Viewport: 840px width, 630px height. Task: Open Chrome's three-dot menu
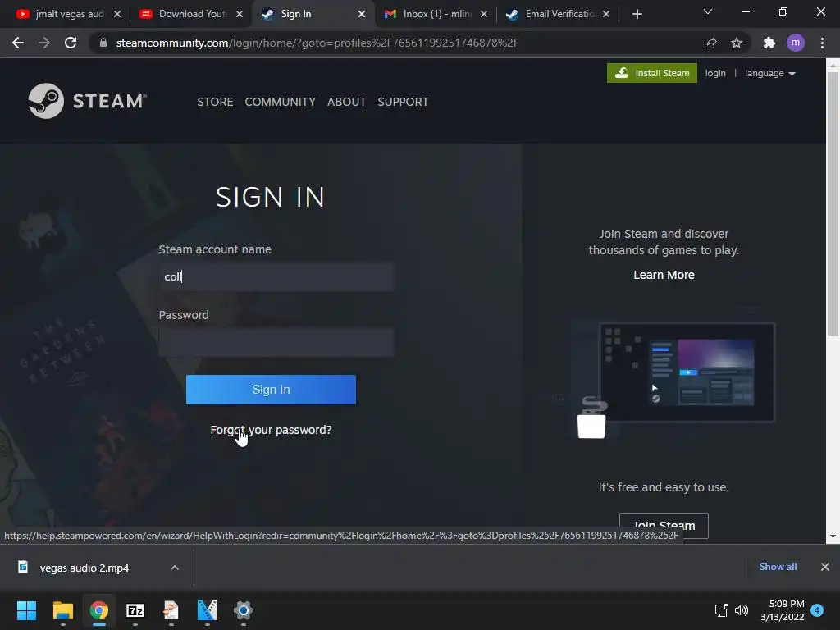(x=822, y=43)
